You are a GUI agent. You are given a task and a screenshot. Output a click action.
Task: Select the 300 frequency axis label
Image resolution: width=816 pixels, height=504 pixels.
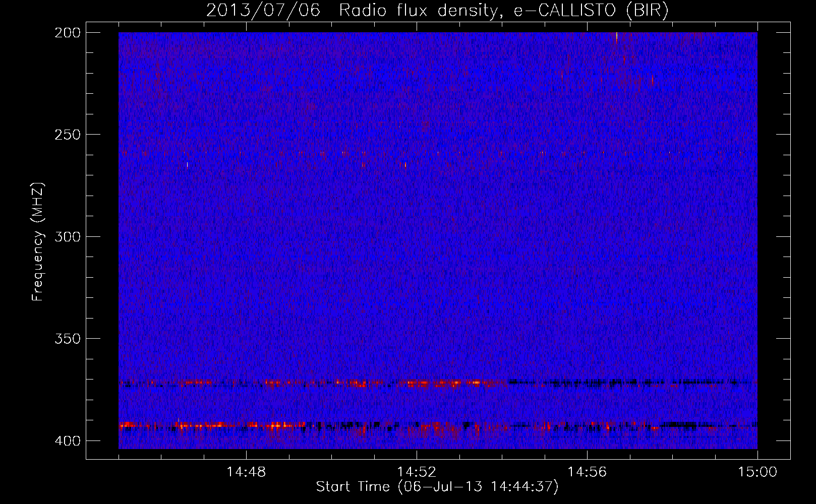(67, 236)
